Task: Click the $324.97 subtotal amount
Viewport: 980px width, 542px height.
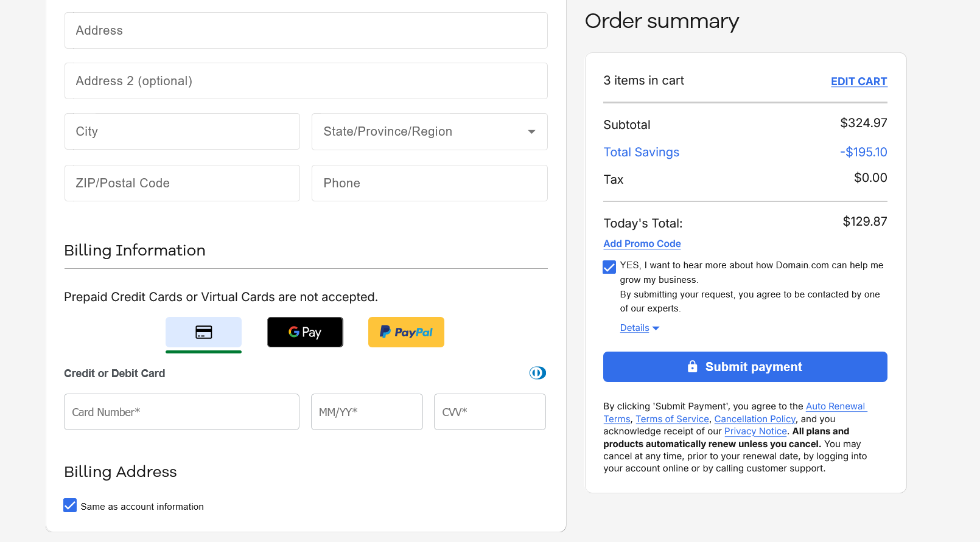Action: 864,123
